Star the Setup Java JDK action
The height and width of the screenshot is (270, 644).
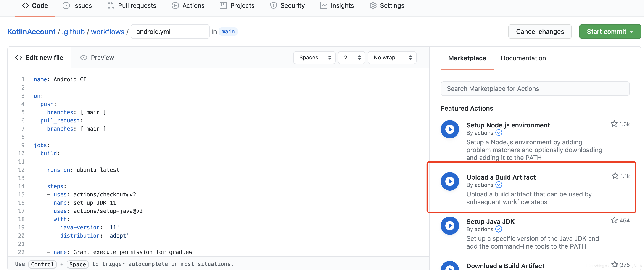point(614,220)
